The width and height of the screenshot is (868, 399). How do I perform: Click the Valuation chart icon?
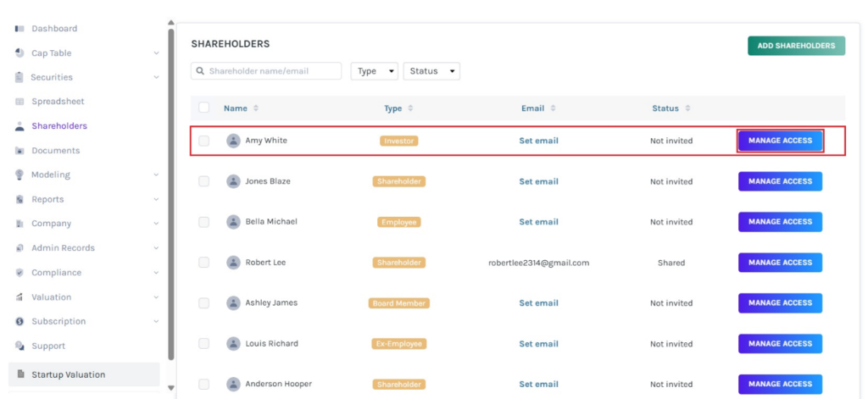point(19,297)
